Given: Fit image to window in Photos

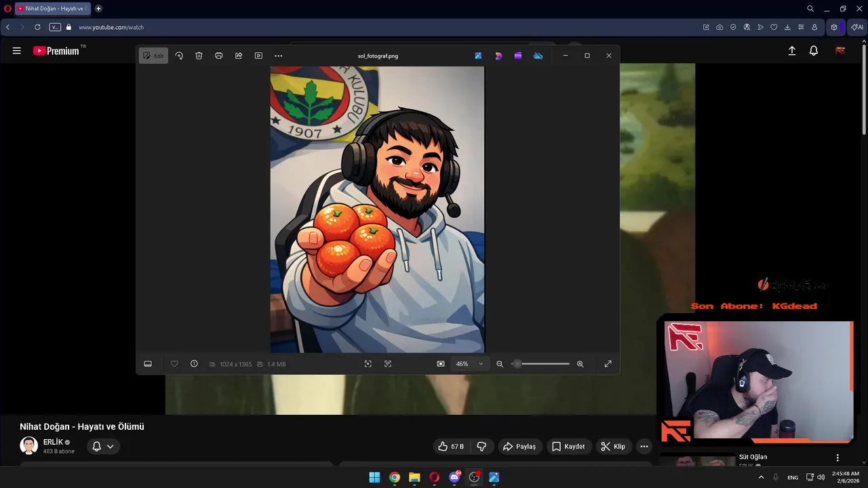Looking at the screenshot, I should (x=441, y=364).
